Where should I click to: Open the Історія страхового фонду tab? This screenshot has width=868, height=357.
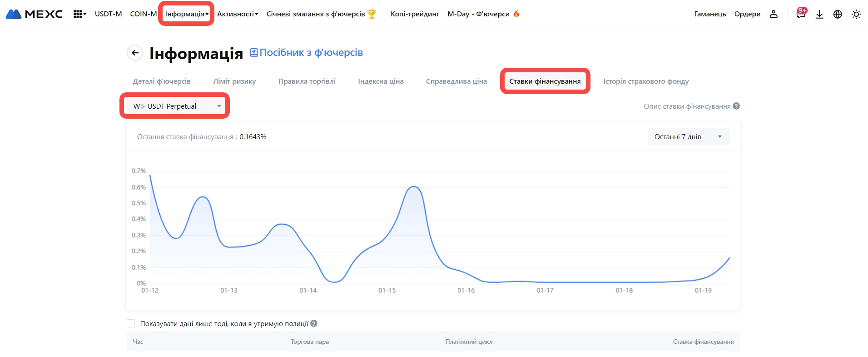pos(646,81)
